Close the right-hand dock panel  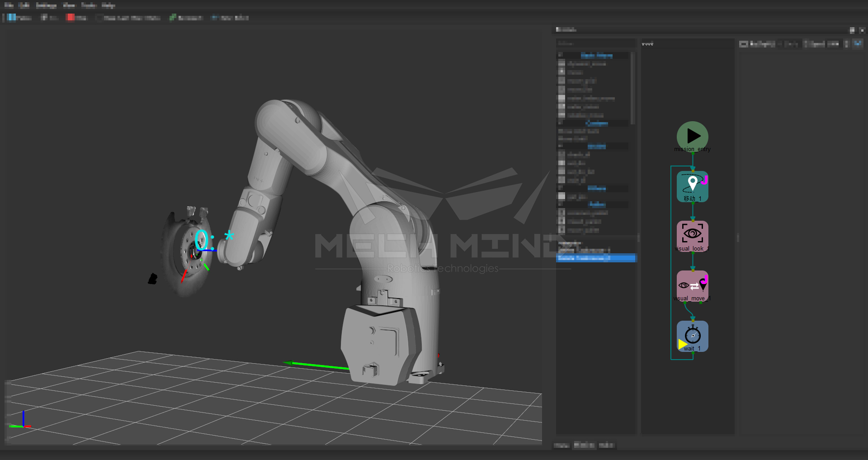point(862,30)
